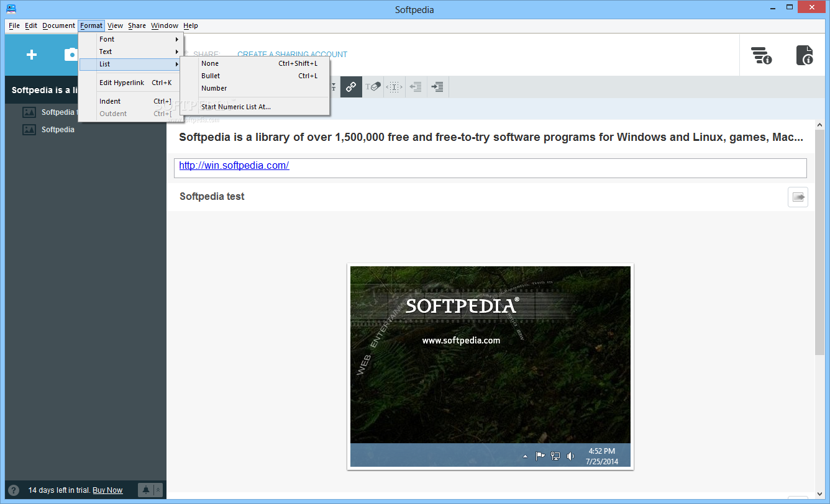Click the Create a Sharing Account link
Screen dimensions: 830x504
point(292,55)
